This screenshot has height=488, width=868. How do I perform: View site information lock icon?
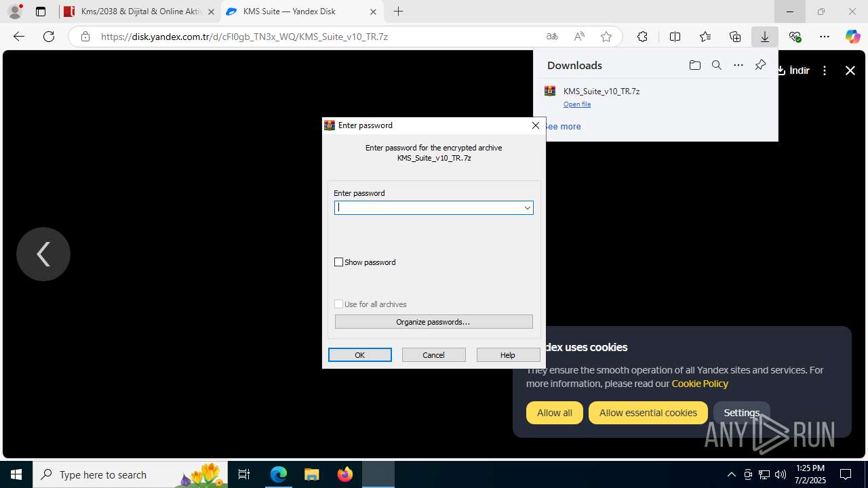85,37
